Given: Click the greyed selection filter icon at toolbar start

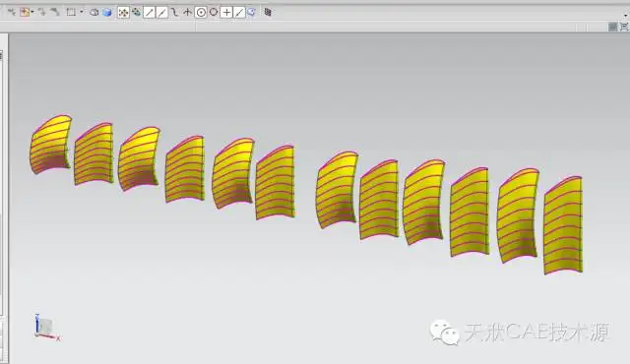Looking at the screenshot, I should coord(12,13).
